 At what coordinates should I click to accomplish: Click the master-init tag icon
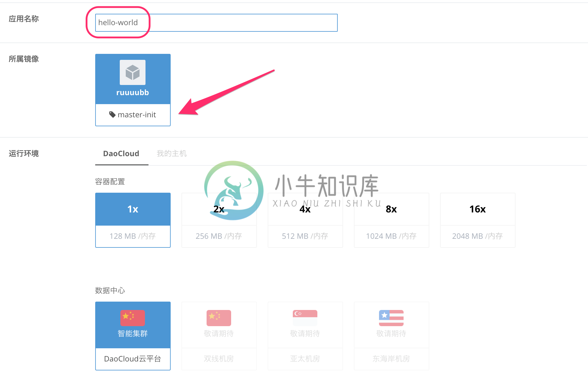(112, 115)
